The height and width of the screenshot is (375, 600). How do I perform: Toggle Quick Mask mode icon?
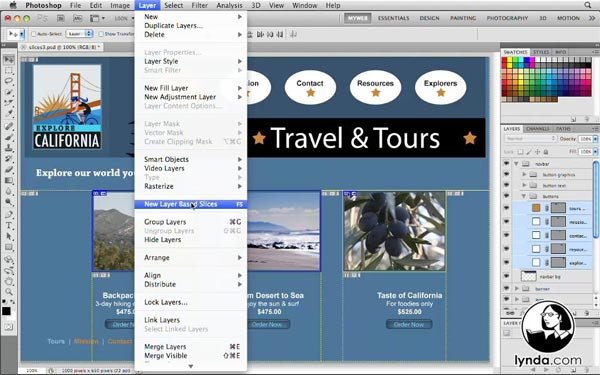point(8,327)
